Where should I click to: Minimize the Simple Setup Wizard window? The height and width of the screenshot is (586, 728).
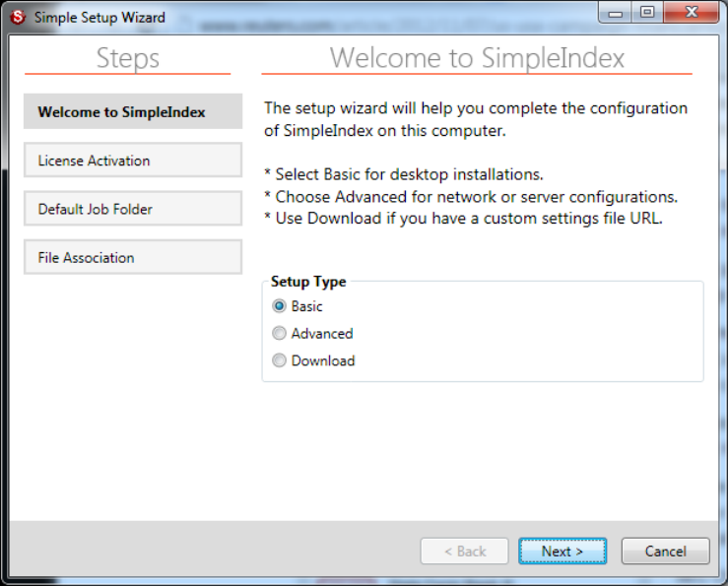tap(616, 14)
